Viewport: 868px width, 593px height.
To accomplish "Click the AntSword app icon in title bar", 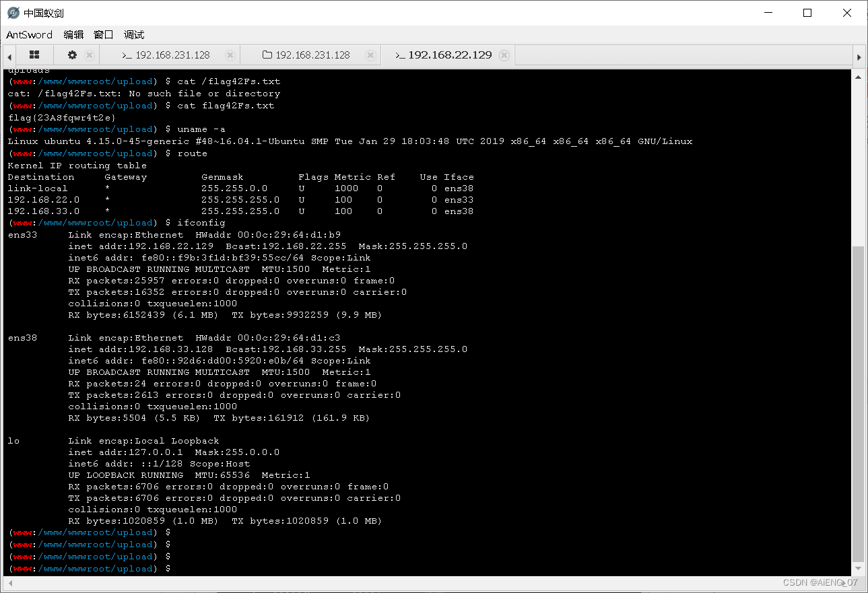I will [13, 13].
